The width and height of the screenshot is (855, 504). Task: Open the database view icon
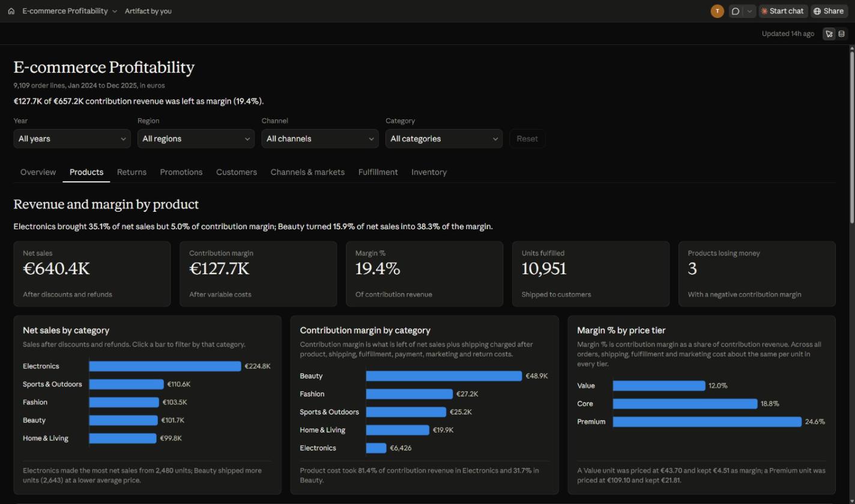(842, 34)
